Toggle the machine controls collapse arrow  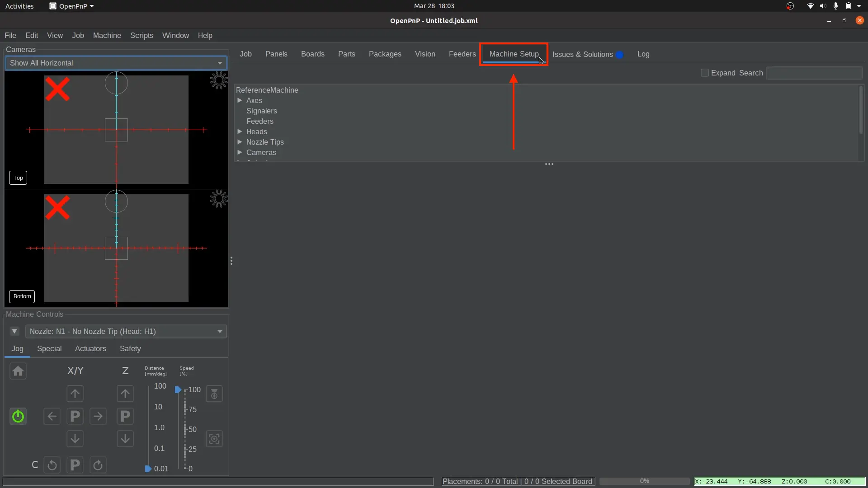click(14, 332)
